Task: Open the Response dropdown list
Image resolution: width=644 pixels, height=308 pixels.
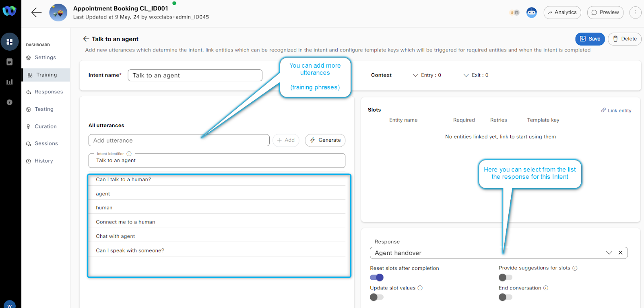Action: coord(609,253)
